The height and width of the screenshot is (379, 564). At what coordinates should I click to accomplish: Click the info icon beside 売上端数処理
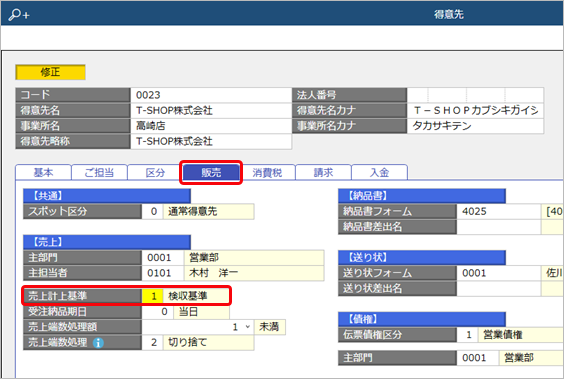coord(98,343)
